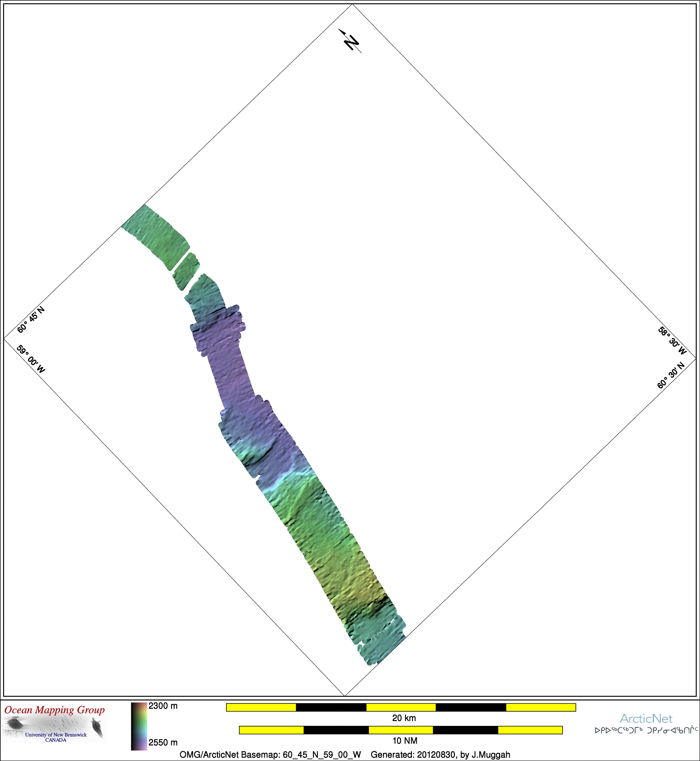Click the 2550 m depth legend label
This screenshot has height=761, width=700.
tap(163, 742)
